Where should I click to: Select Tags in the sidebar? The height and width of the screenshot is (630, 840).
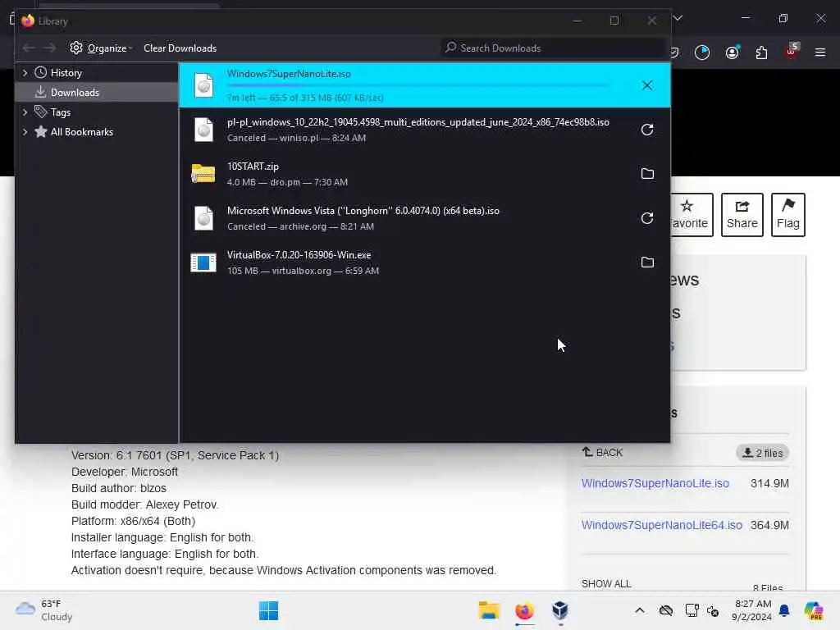click(60, 112)
